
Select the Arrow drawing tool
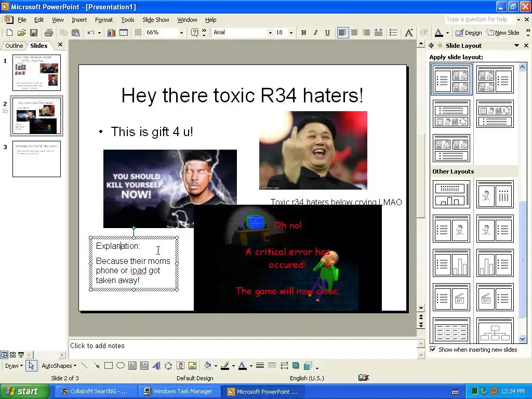point(97,365)
